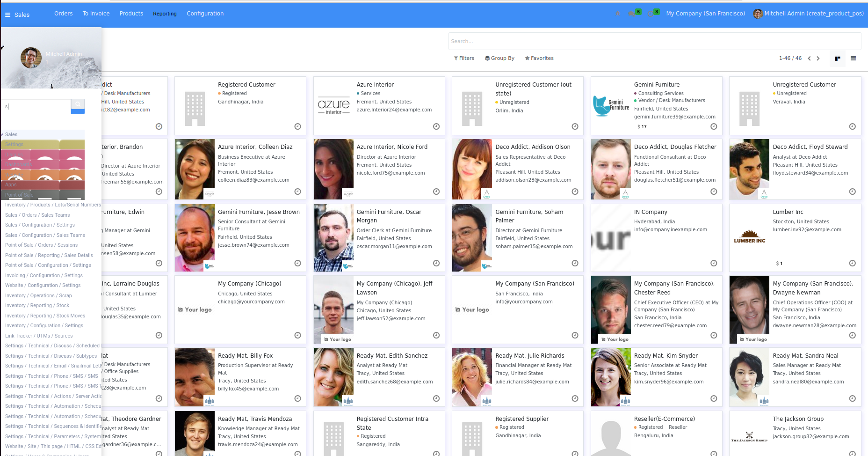This screenshot has height=456, width=868.
Task: Open the hamburger apps menu beside Sales
Action: (7, 15)
